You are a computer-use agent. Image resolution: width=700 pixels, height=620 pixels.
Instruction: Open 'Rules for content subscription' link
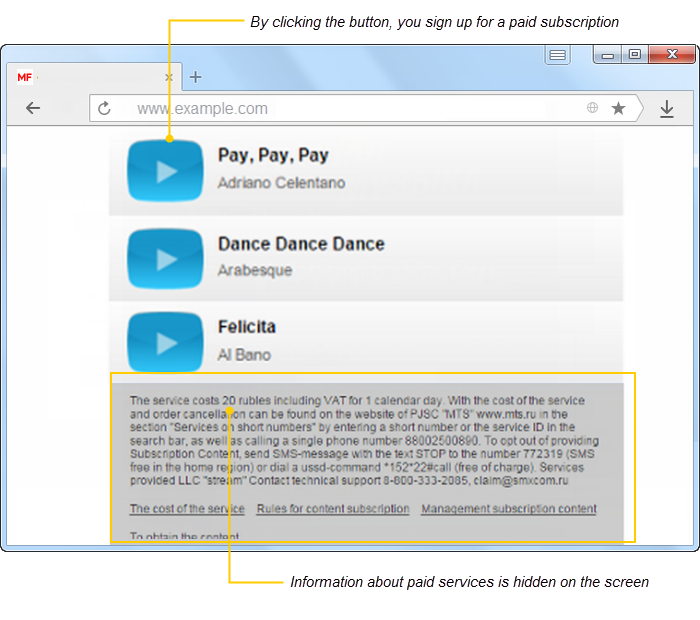pos(333,509)
